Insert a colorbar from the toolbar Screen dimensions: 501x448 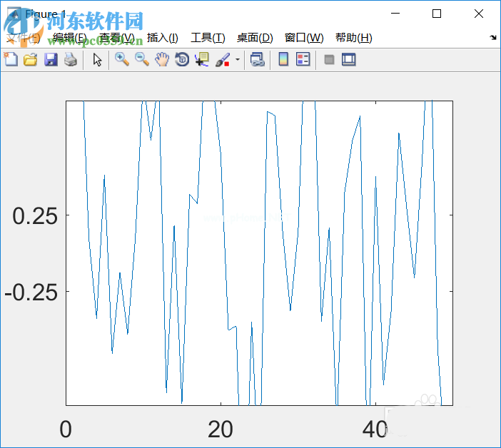(x=283, y=60)
